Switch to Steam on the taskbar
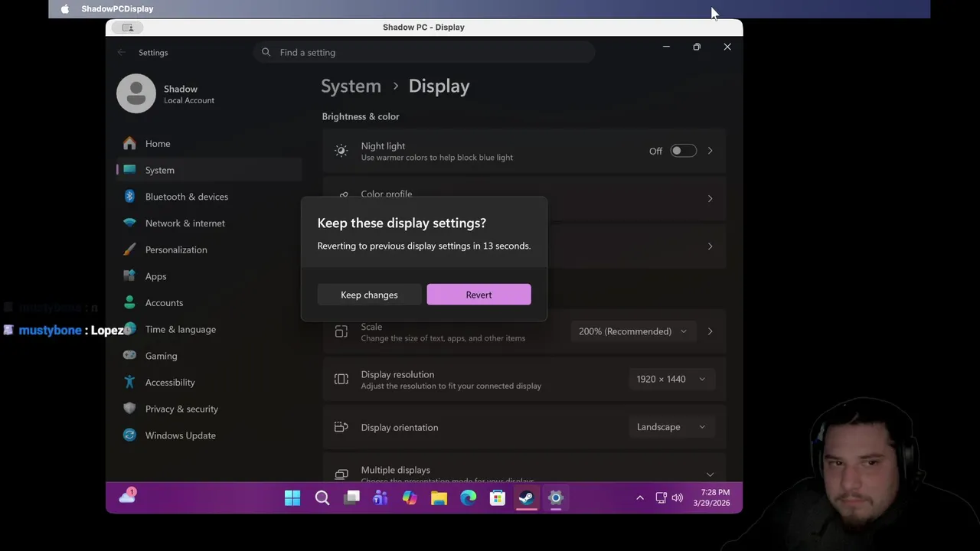 527,498
